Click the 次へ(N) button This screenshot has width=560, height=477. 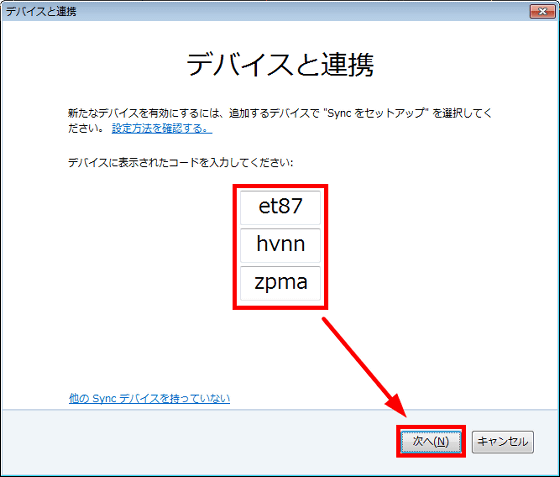tap(431, 442)
